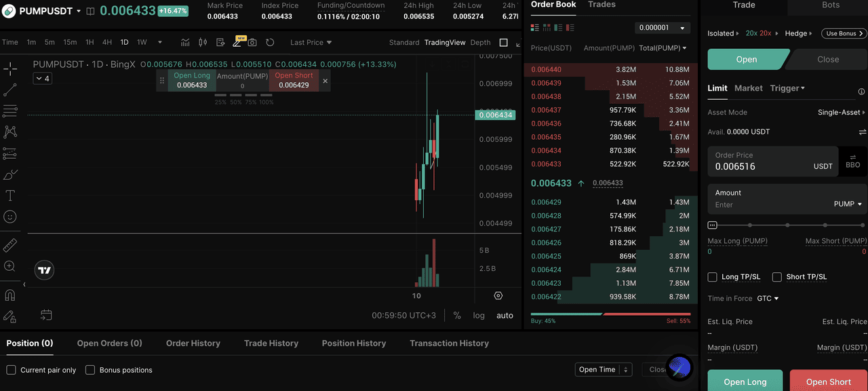Open the emoji icons tool

point(10,217)
